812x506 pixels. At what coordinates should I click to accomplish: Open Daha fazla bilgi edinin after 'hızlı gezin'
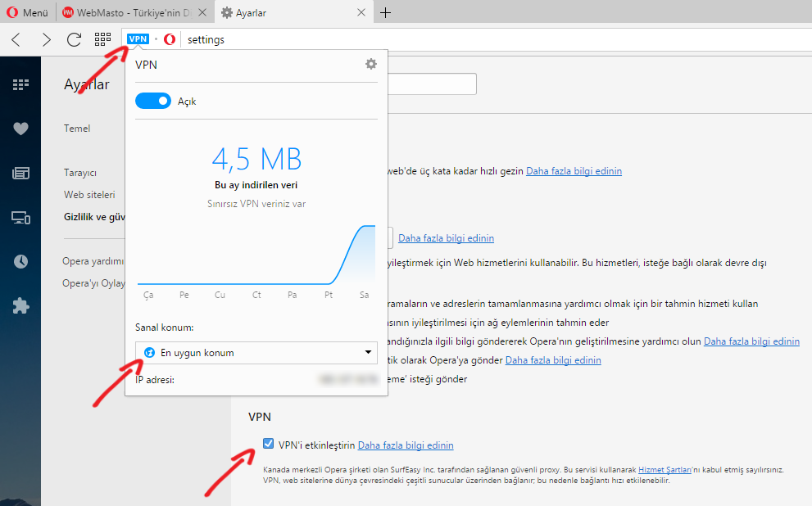click(574, 171)
